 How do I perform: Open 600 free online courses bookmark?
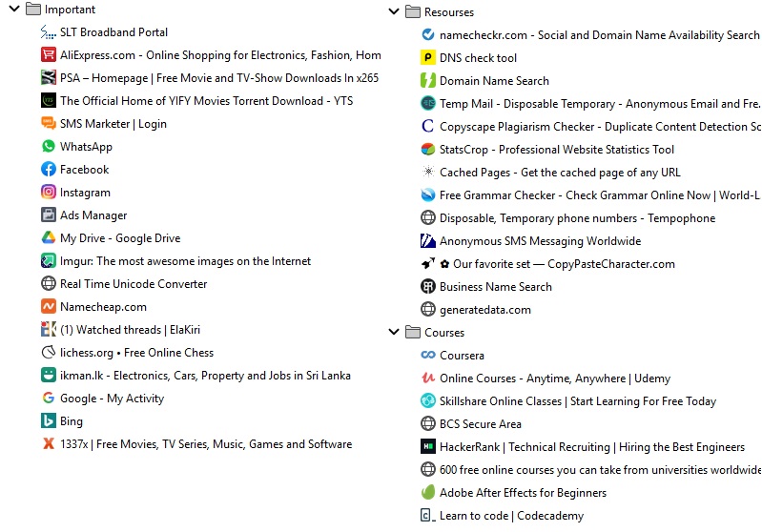[x=600, y=470]
